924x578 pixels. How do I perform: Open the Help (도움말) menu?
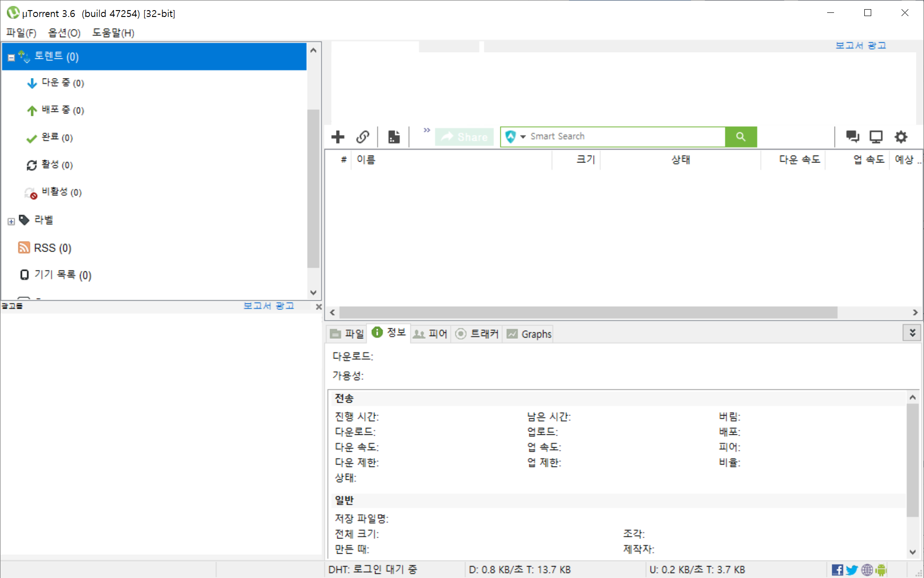tap(113, 33)
